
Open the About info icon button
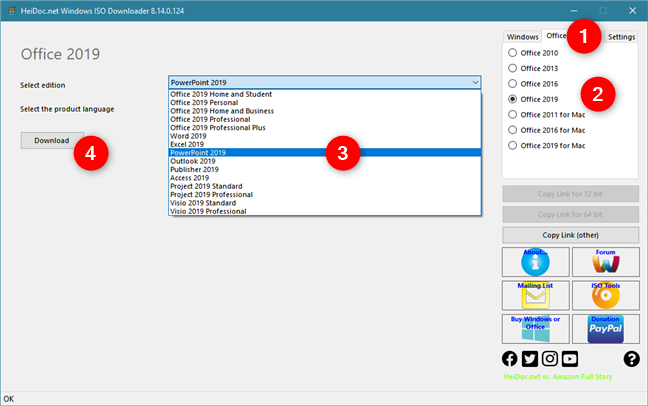pyautogui.click(x=536, y=262)
